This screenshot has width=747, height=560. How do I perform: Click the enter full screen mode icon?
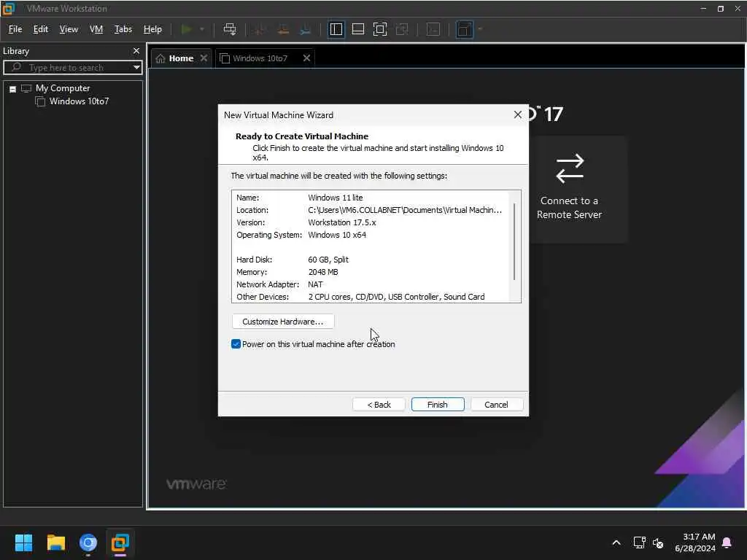pyautogui.click(x=379, y=29)
